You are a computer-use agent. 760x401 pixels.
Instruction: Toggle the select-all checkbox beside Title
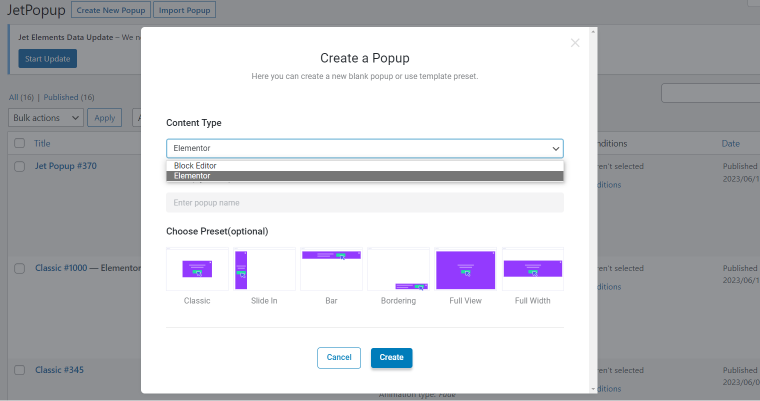19,143
